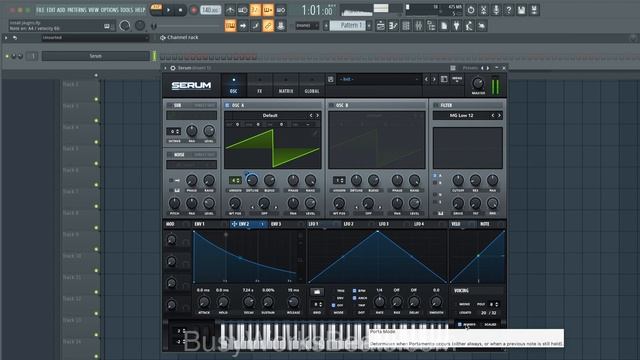The width and height of the screenshot is (640, 360).
Task: Select the Serum channel button in channel rack
Action: pos(96,56)
